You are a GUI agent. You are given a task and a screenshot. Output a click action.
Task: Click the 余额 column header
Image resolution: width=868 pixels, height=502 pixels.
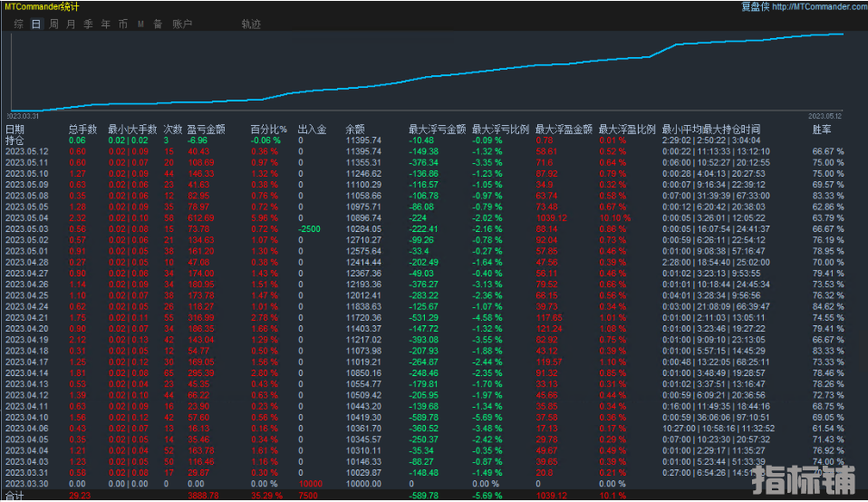(x=355, y=130)
